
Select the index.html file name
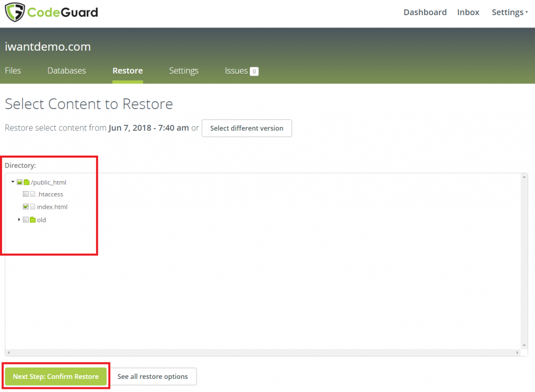(52, 207)
